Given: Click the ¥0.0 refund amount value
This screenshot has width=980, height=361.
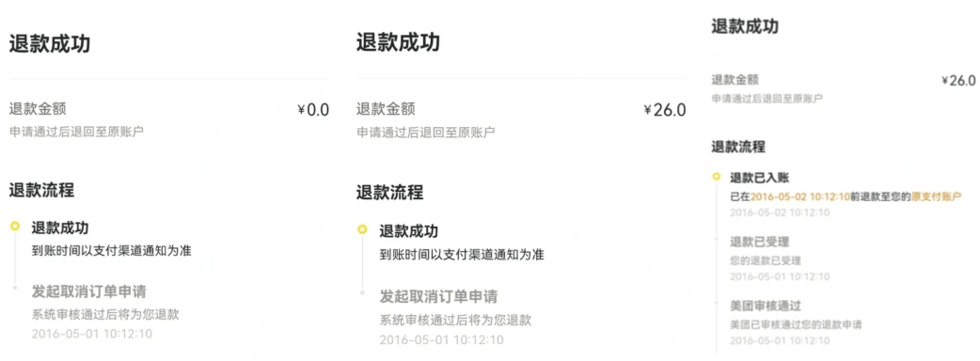Looking at the screenshot, I should [313, 111].
